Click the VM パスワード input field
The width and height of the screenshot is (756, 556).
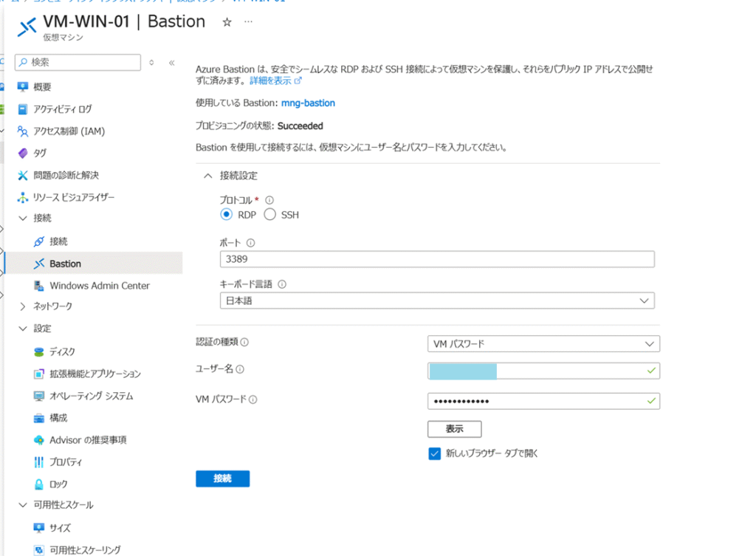pos(543,401)
